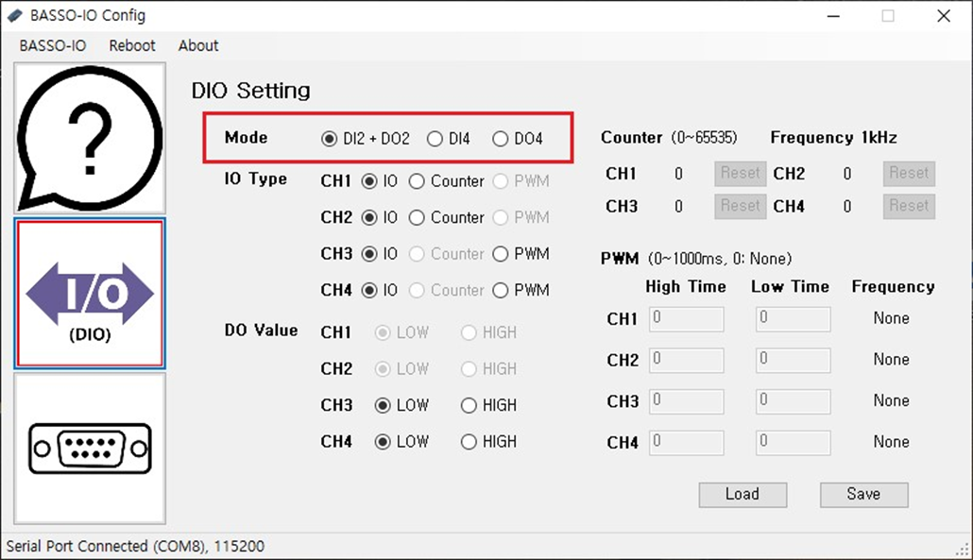Select the I/O (DIO) sidebar icon
The height and width of the screenshot is (560, 973).
click(90, 293)
